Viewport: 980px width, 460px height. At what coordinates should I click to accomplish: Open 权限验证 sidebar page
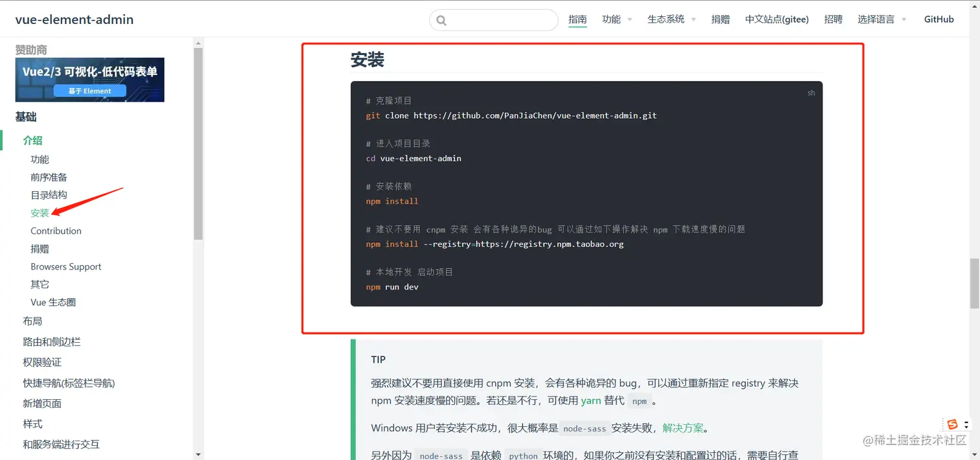[42, 362]
